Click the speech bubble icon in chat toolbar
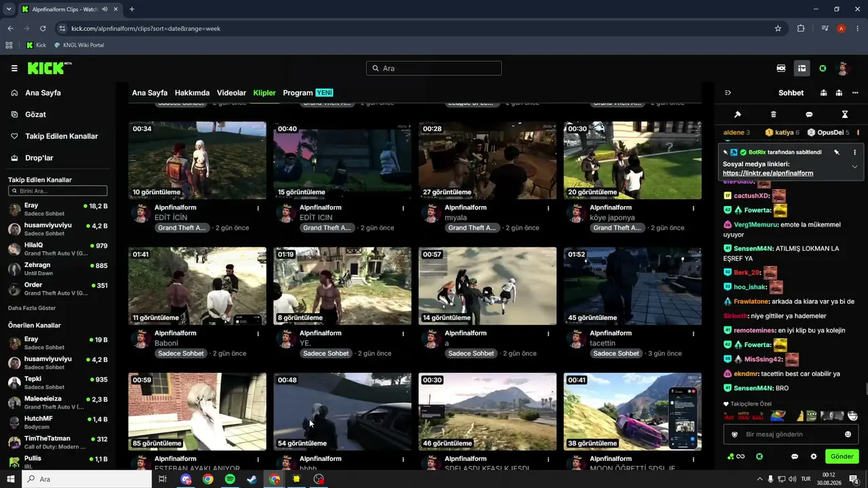The height and width of the screenshot is (488, 868). [x=809, y=115]
